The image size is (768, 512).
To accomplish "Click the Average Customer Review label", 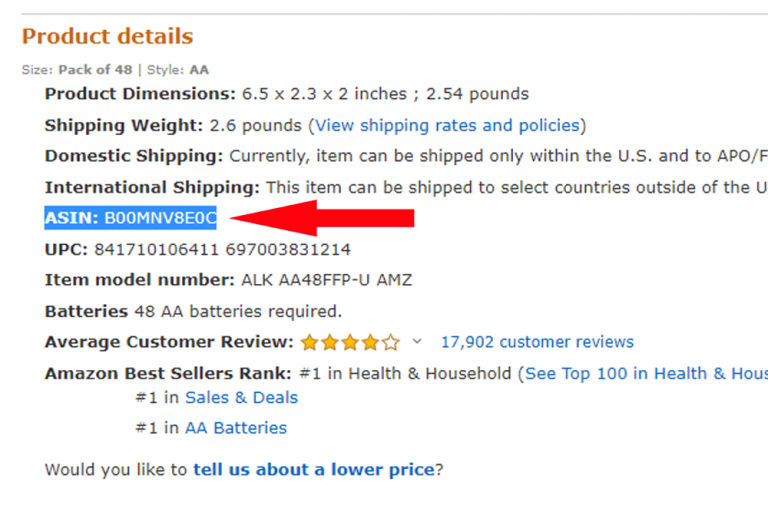I will [x=169, y=342].
